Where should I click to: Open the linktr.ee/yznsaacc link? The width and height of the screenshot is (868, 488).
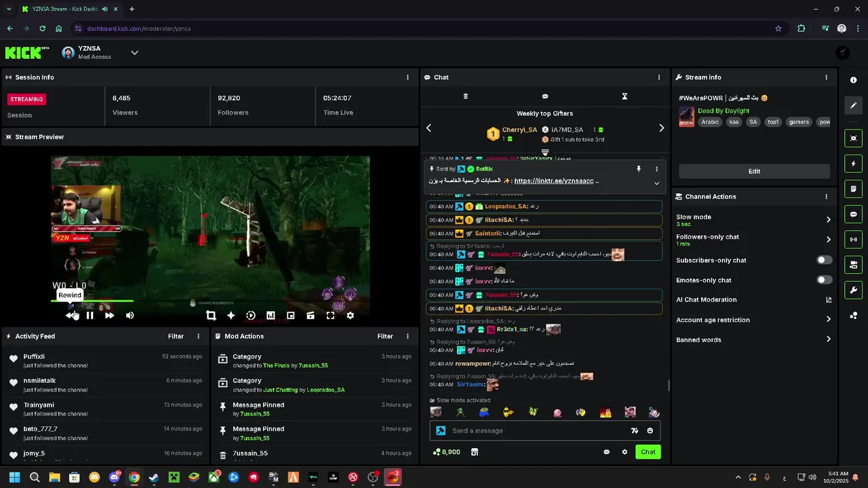(554, 181)
